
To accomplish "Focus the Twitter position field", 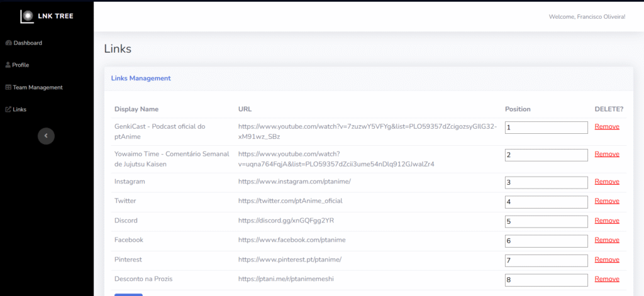I will point(547,202).
